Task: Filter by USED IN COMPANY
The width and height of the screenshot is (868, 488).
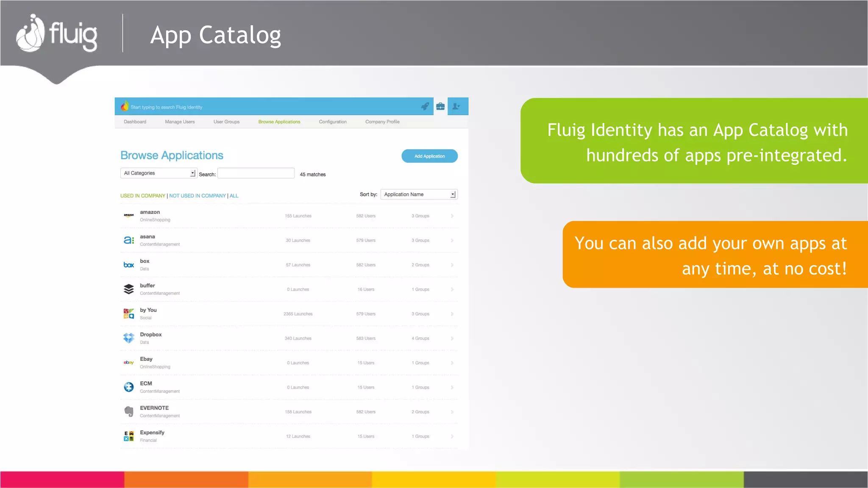Action: (143, 196)
